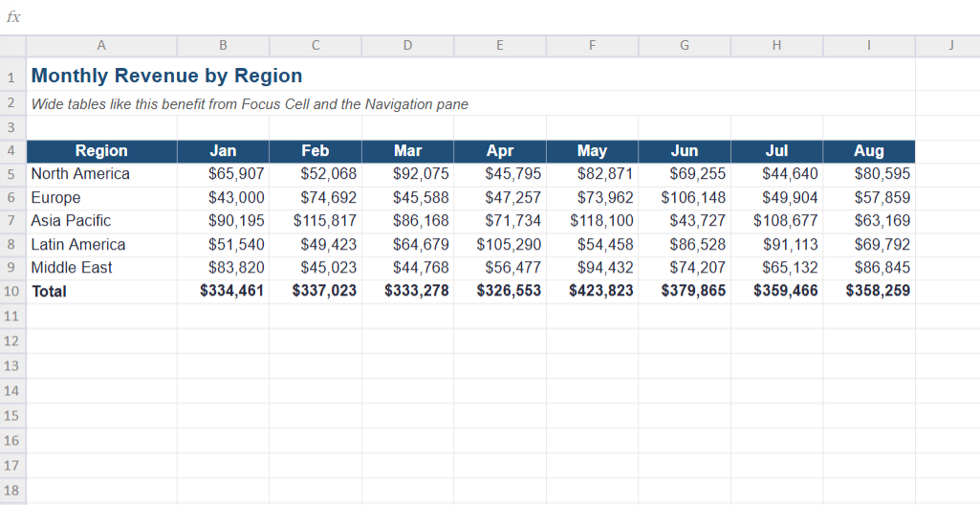Click the Region header cell
Image resolution: width=980 pixels, height=505 pixels.
coord(101,151)
